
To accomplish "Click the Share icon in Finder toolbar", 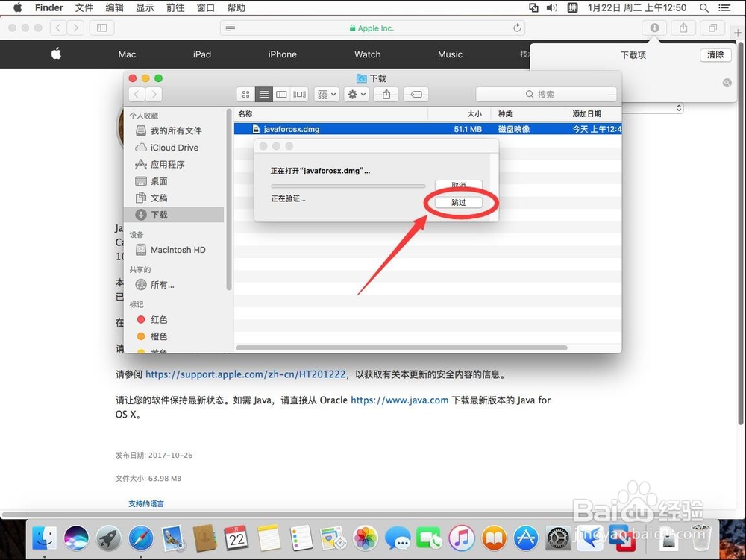I will click(386, 94).
